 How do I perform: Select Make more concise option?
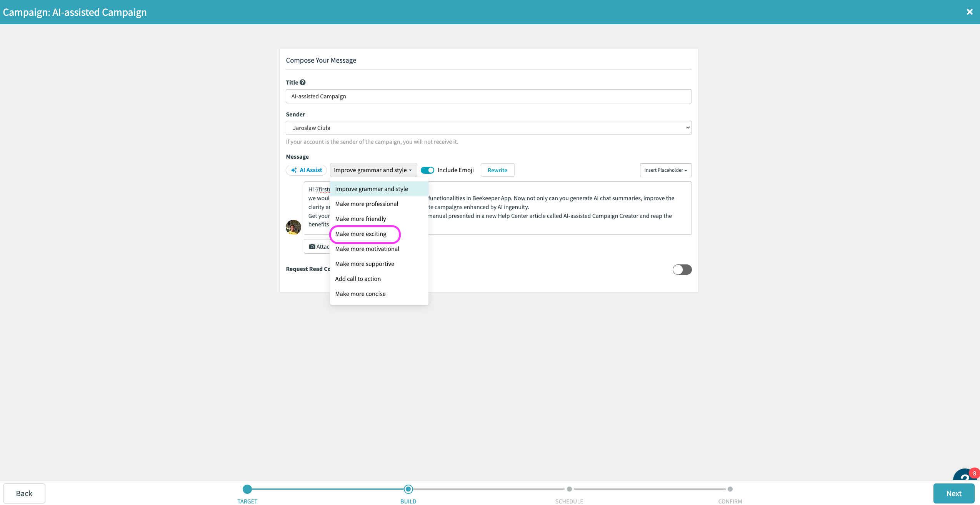[x=379, y=294]
